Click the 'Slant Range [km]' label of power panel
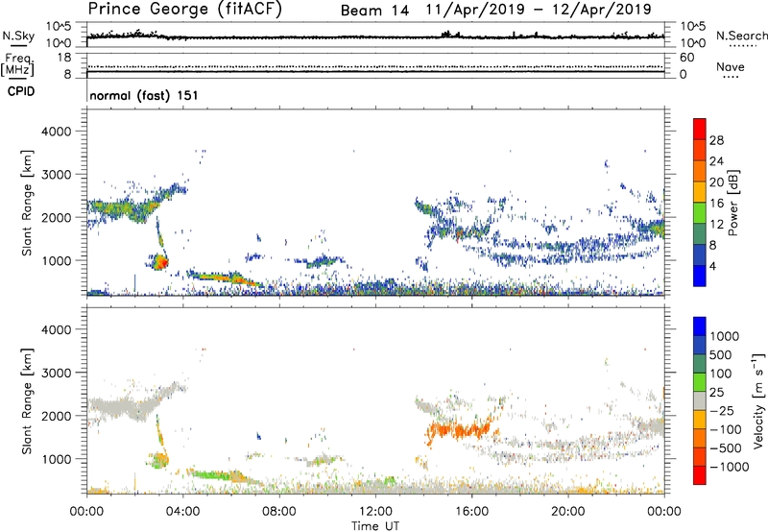The image size is (768, 532). (27, 203)
